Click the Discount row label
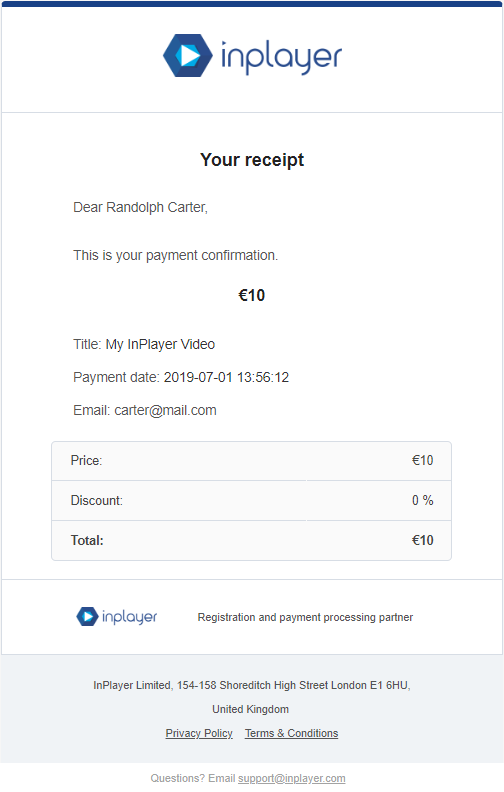 (96, 501)
